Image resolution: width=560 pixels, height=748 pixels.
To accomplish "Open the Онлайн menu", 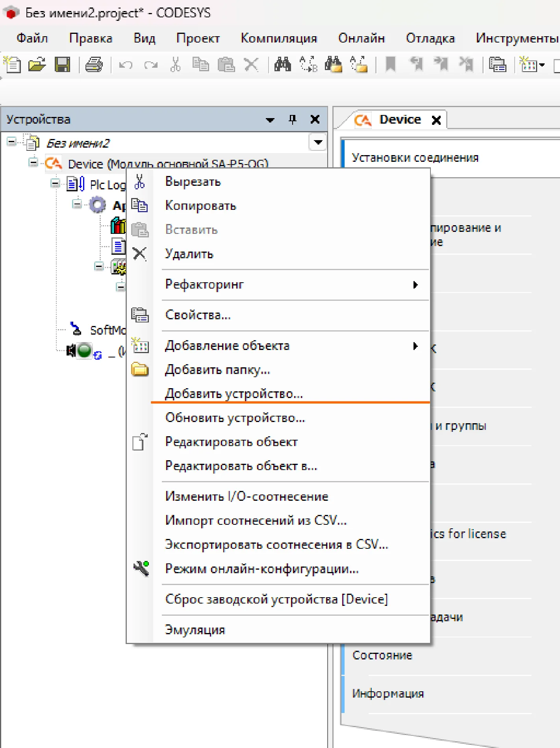I will 362,38.
